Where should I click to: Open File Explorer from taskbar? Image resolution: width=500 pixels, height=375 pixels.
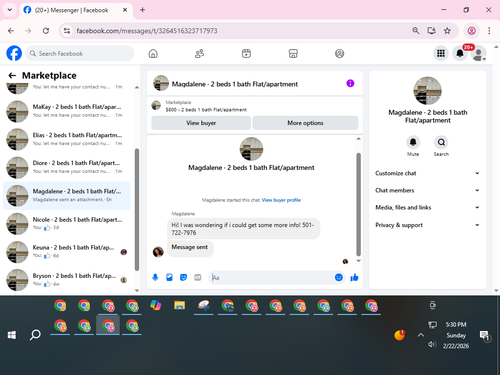tap(179, 305)
